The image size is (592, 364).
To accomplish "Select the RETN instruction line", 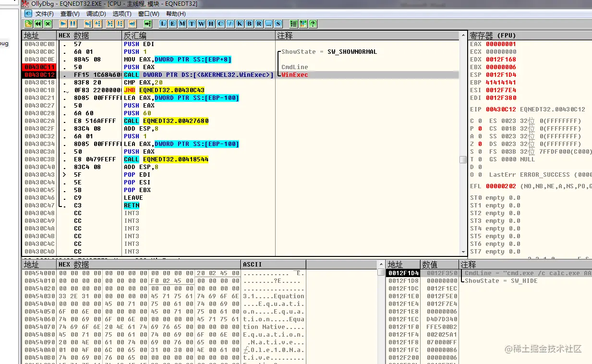I will pos(132,206).
